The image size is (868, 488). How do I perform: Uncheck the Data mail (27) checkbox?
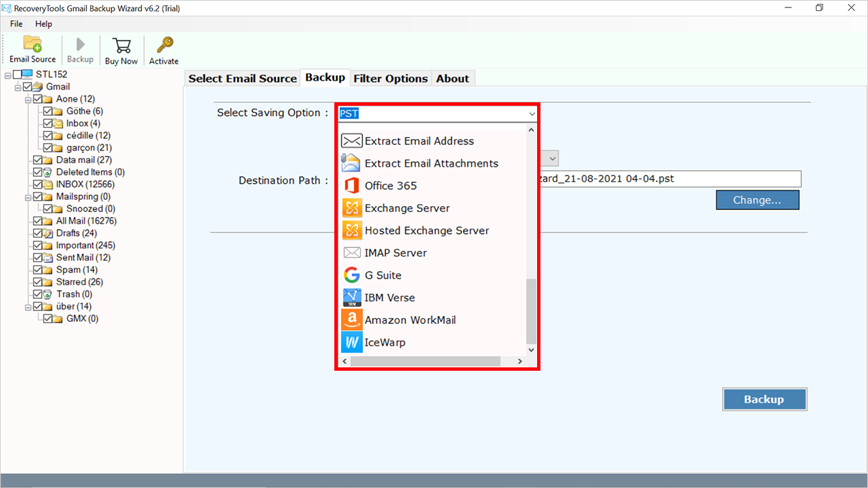click(x=38, y=160)
